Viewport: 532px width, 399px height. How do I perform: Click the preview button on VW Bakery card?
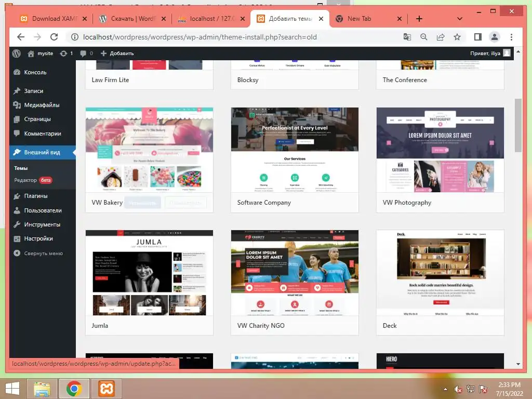[x=185, y=203]
